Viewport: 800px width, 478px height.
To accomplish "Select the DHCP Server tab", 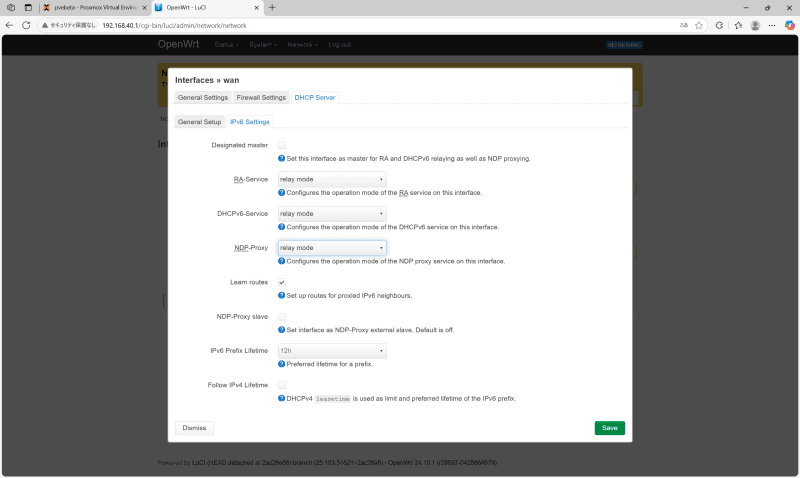I will pyautogui.click(x=315, y=97).
